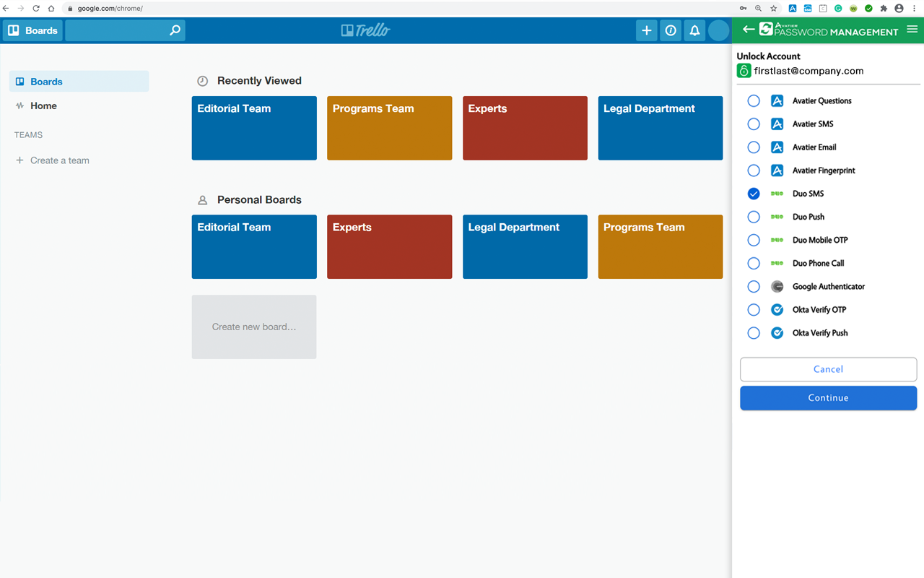
Task: Click the Grammarly extension icon
Action: 838,9
